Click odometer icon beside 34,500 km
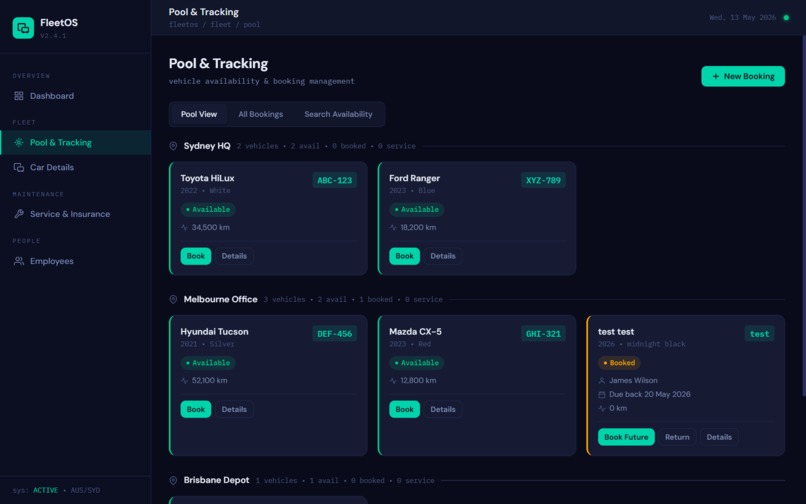The height and width of the screenshot is (504, 806). pos(185,227)
